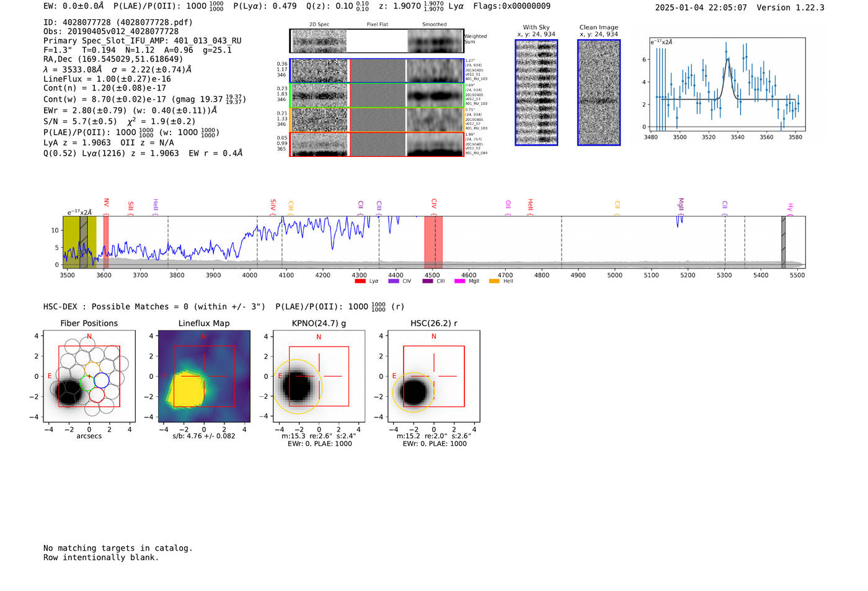Viewport: 868px width, 591px height.
Task: Click the MgII line marker label
Action: 681,206
